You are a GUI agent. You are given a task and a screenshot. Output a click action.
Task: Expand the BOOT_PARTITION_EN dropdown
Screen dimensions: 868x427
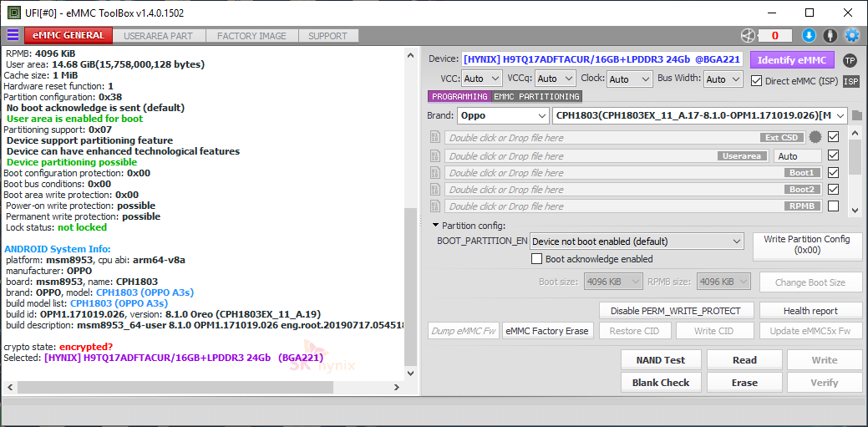637,241
